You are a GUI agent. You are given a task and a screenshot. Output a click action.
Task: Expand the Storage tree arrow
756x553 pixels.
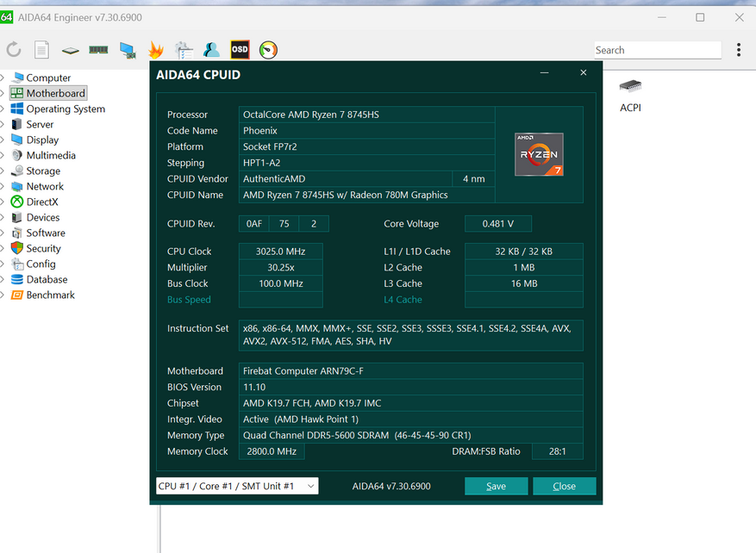point(3,171)
